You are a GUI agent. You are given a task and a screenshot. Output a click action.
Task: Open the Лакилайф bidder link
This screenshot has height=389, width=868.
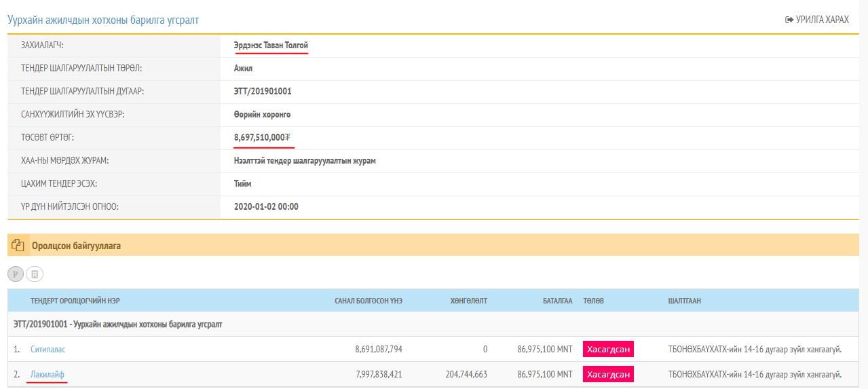[48, 374]
